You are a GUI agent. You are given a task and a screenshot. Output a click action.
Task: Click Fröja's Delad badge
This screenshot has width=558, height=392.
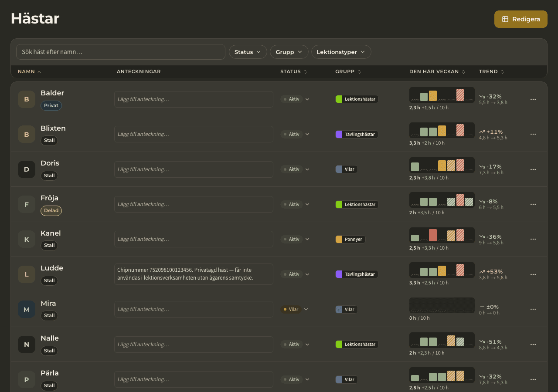coord(51,210)
